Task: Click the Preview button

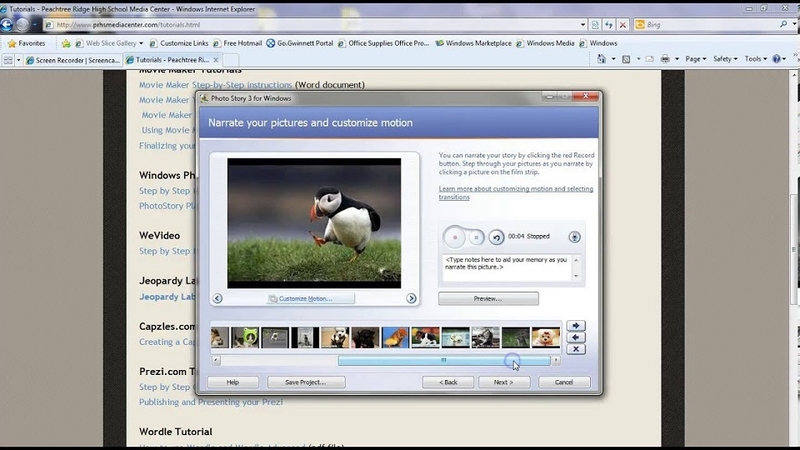Action: pos(488,298)
